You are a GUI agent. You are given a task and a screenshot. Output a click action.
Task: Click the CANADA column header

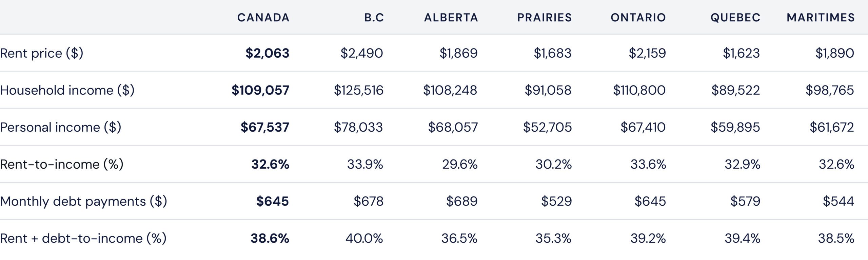pos(263,17)
